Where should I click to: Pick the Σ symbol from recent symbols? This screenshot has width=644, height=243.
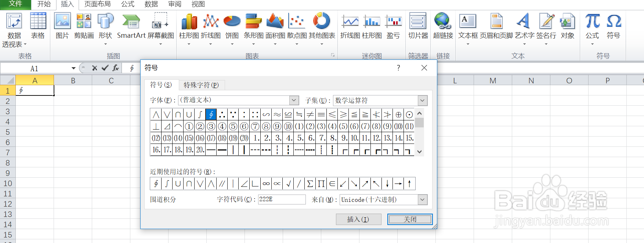310,184
